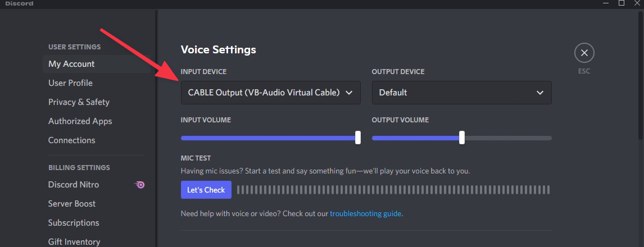The image size is (644, 247).
Task: Open Authorized Apps page
Action: pyautogui.click(x=80, y=121)
